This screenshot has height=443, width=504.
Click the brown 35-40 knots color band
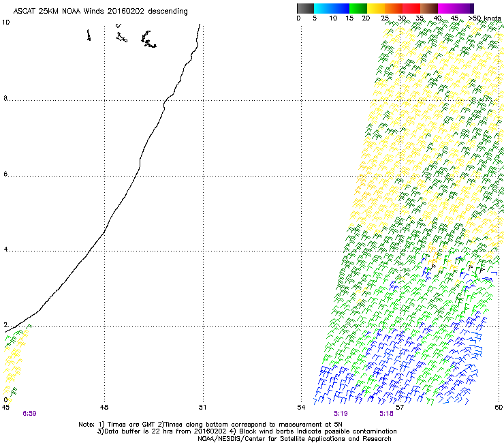429,8
